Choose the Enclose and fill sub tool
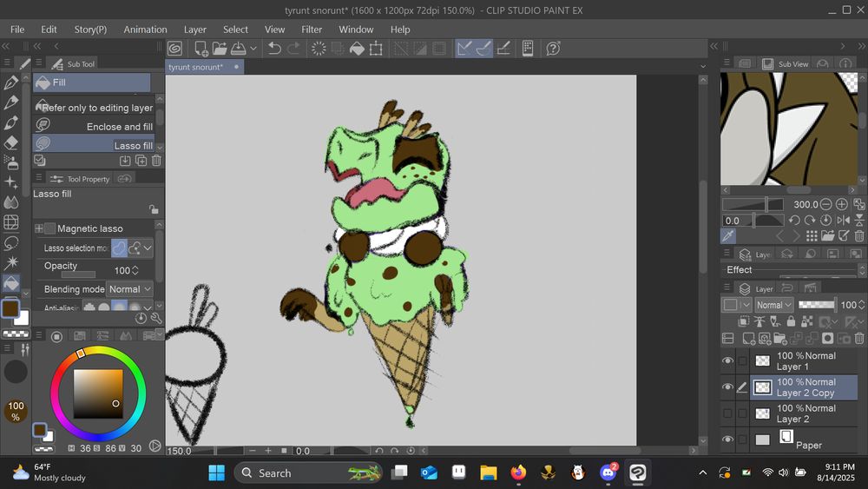The width and height of the screenshot is (868, 489). pos(94,126)
